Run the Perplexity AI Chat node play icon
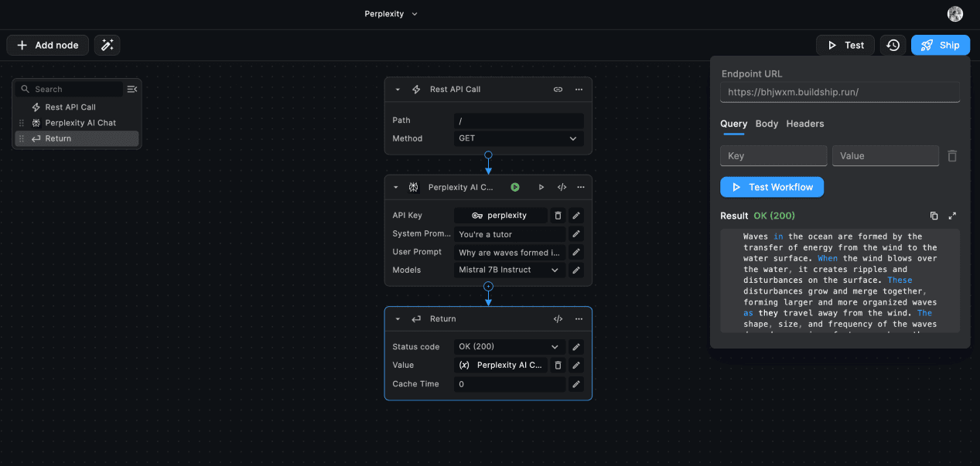 coord(541,187)
